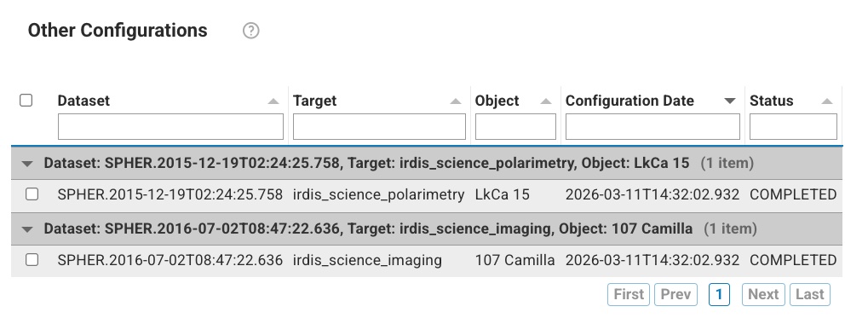Image resolution: width=868 pixels, height=318 pixels.
Task: Check the LkCa 15 dataset row
Action: 32,194
